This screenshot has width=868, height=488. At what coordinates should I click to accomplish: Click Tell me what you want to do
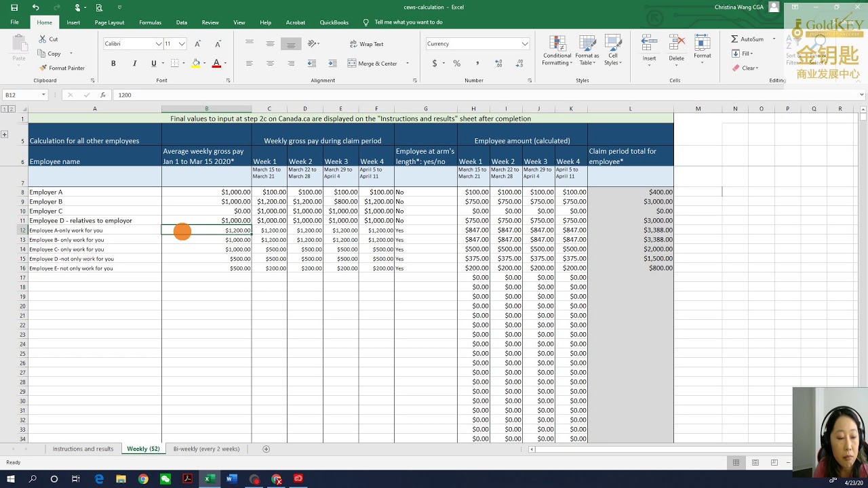pos(408,22)
